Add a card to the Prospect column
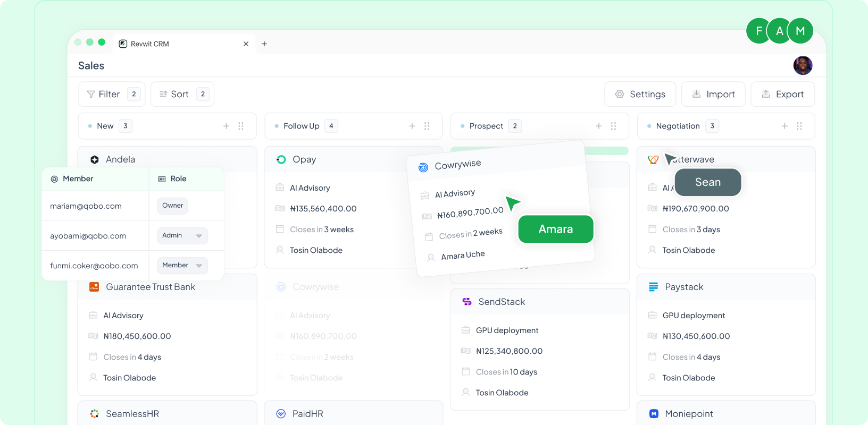The height and width of the screenshot is (425, 868). pos(598,126)
